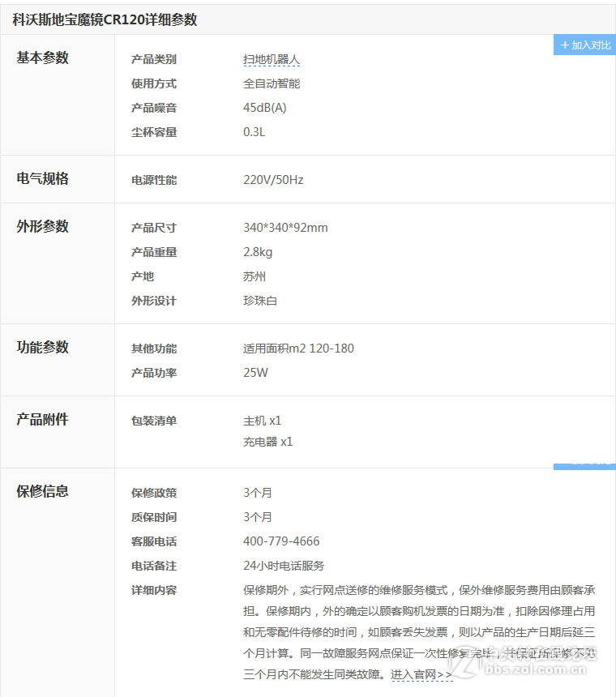Screen dimensions: 616x697
Task: Select the 2.8kg weight value
Action: point(258,252)
